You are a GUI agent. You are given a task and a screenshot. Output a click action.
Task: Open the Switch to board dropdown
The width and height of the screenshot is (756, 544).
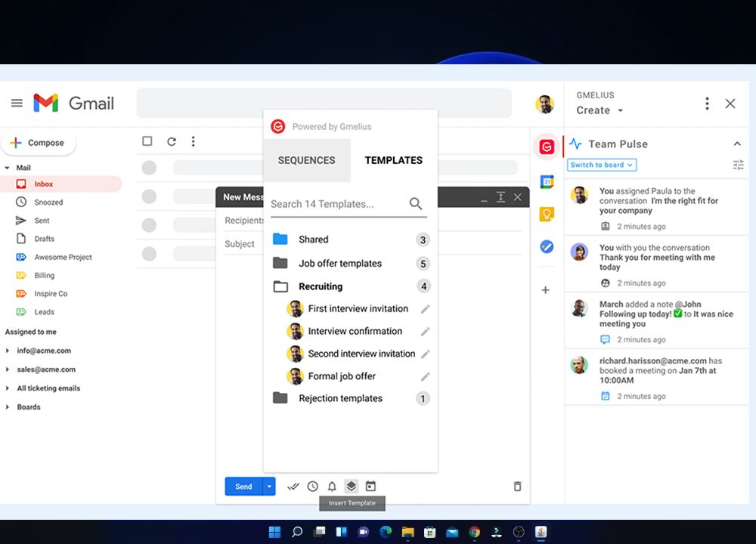[602, 165]
